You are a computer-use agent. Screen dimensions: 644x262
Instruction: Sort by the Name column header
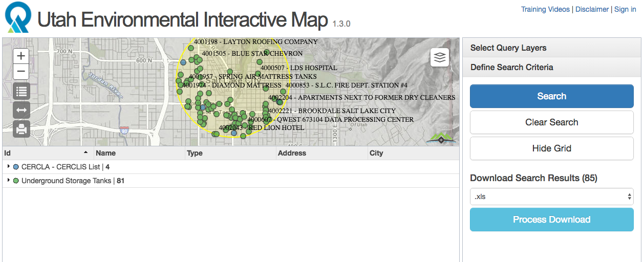(139, 153)
